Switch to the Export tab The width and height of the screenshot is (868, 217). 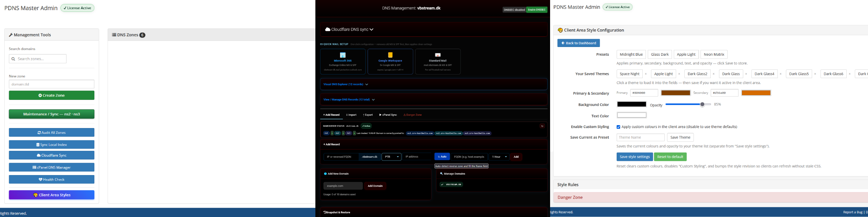pos(368,115)
